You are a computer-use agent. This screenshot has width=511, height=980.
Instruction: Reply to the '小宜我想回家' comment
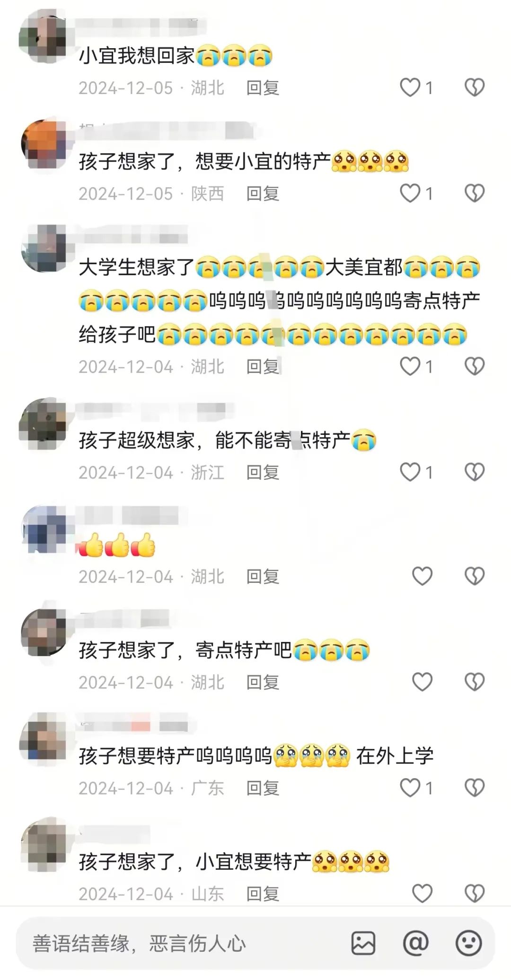coord(263,88)
